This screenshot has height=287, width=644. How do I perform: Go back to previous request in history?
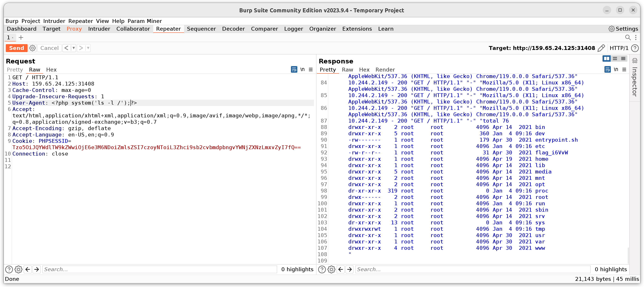[66, 48]
